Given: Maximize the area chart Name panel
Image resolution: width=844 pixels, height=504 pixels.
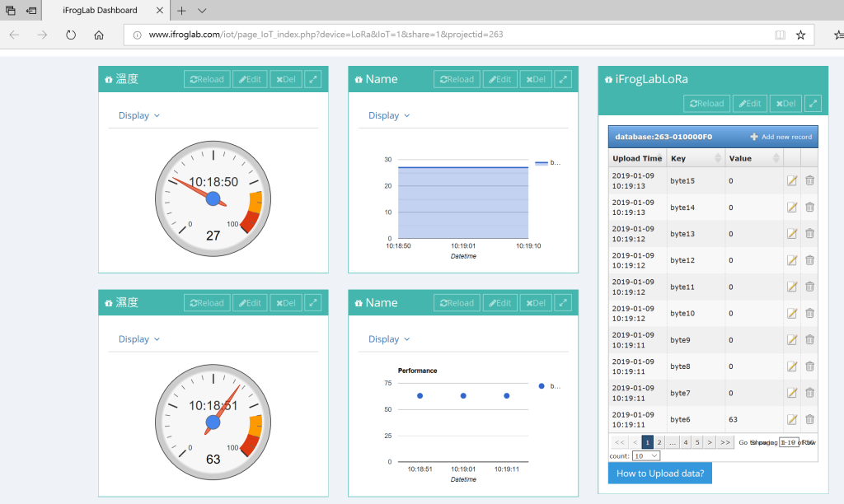Looking at the screenshot, I should tap(562, 79).
